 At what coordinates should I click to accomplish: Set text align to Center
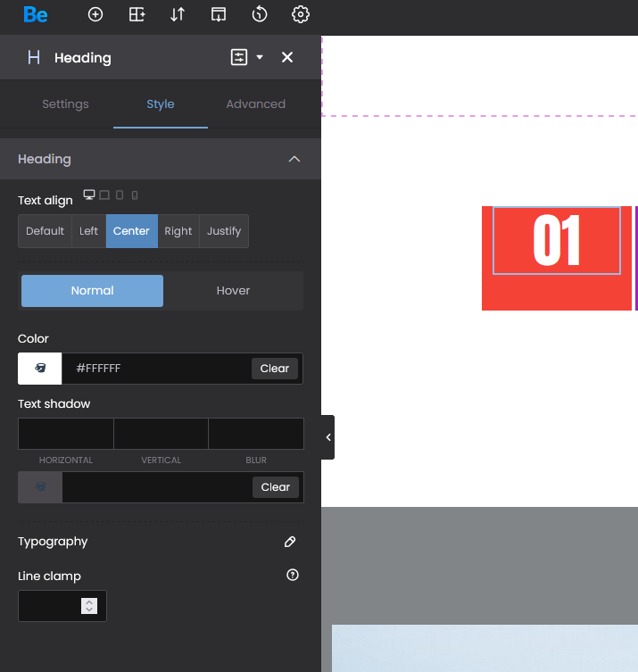[131, 231]
